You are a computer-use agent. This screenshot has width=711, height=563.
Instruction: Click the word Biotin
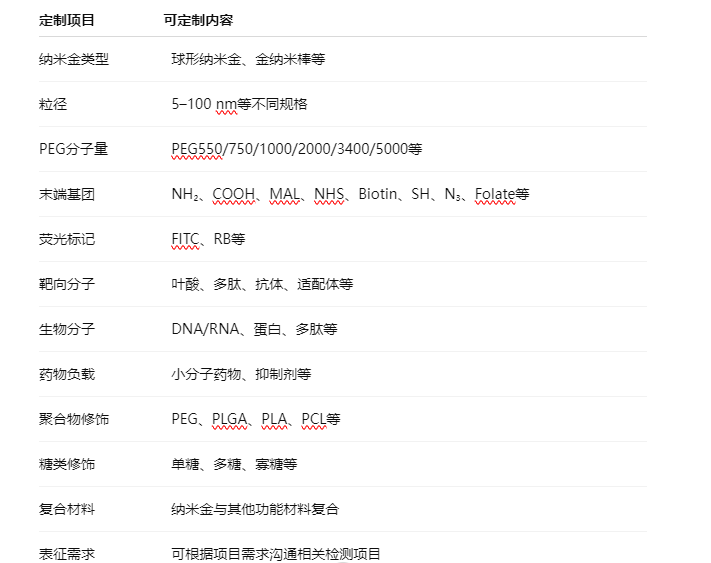tap(378, 194)
